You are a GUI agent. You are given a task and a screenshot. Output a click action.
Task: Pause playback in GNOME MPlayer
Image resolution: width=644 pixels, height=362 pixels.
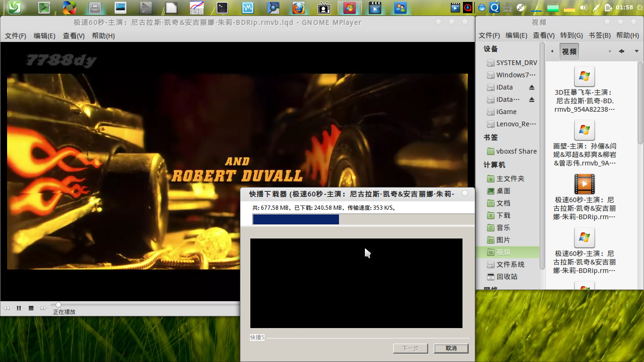coord(19,308)
